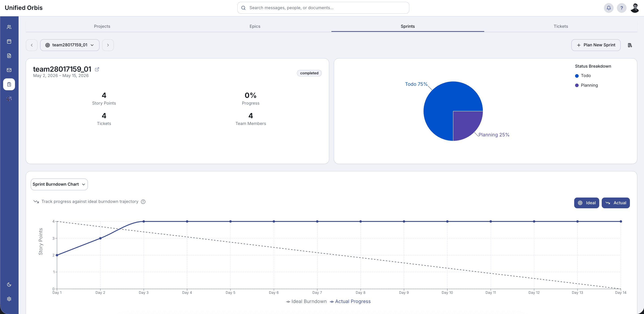The image size is (644, 314).
Task: Open the people/team sidebar icon
Action: [9, 27]
